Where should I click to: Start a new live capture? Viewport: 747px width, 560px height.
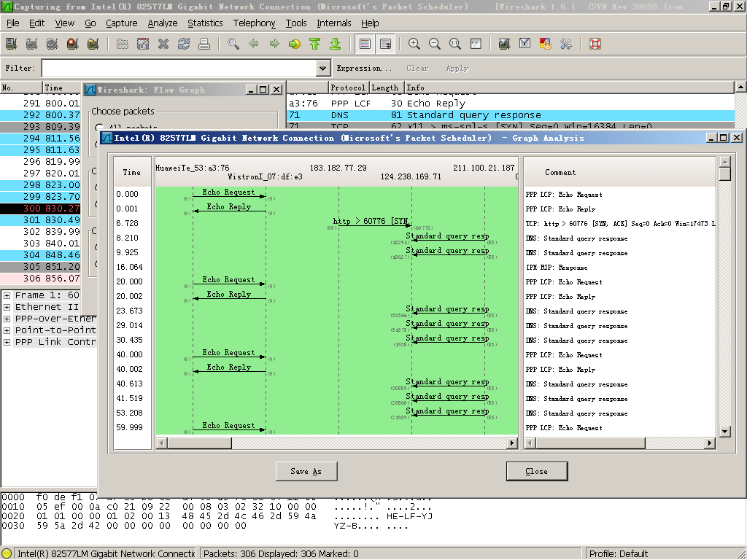53,44
